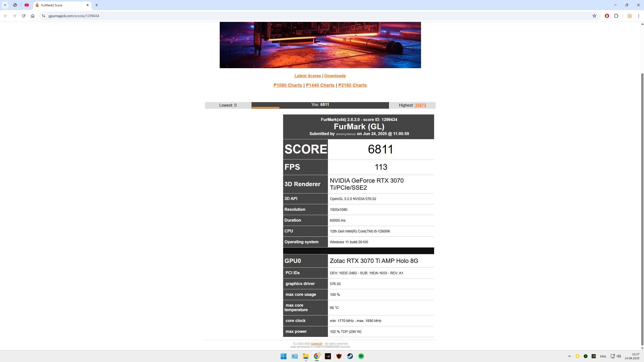Go back to previous page
This screenshot has height=362, width=644.
point(6,16)
